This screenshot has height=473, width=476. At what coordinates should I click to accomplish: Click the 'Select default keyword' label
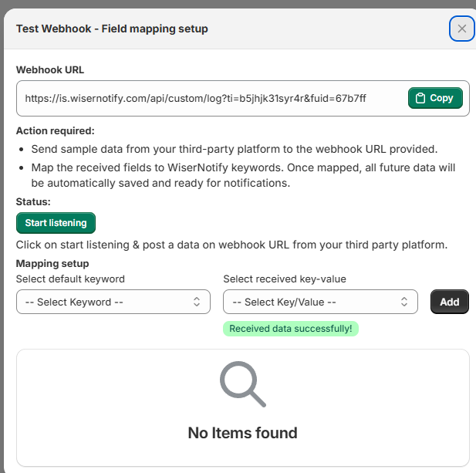click(x=70, y=279)
